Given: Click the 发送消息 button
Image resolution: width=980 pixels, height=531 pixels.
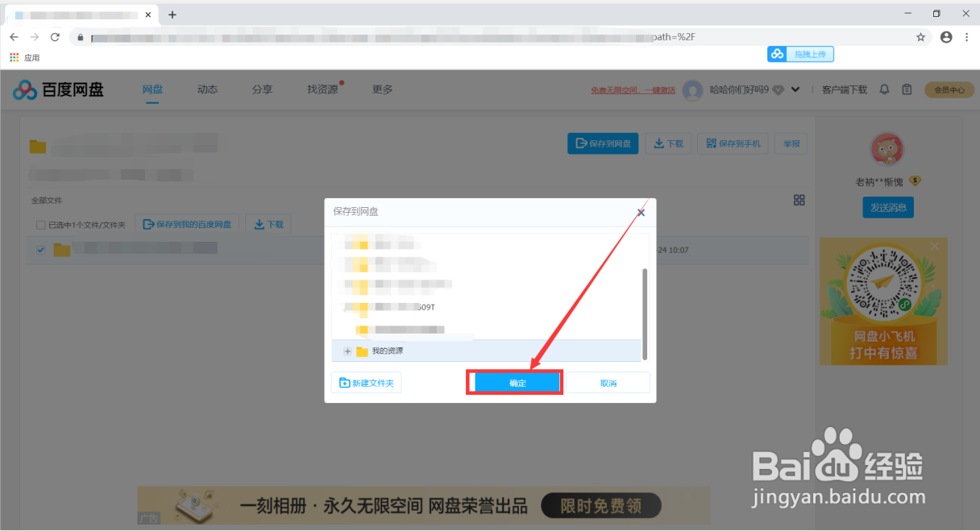Looking at the screenshot, I should [888, 207].
